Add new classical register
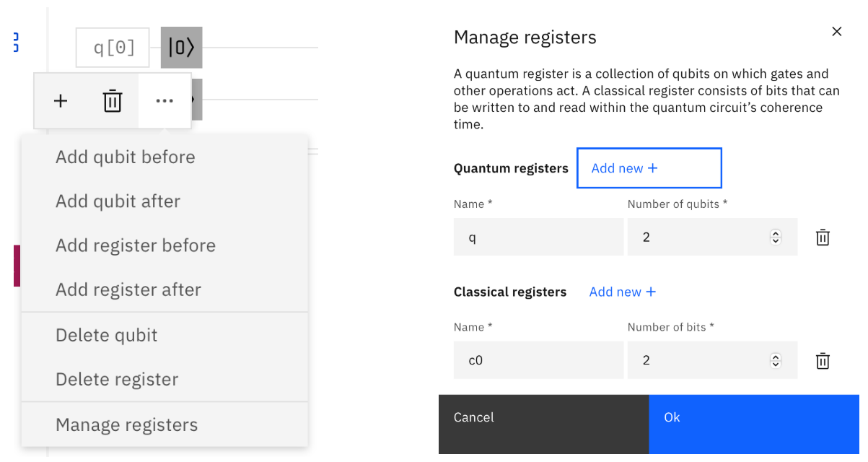This screenshot has height=462, width=868. [x=623, y=292]
